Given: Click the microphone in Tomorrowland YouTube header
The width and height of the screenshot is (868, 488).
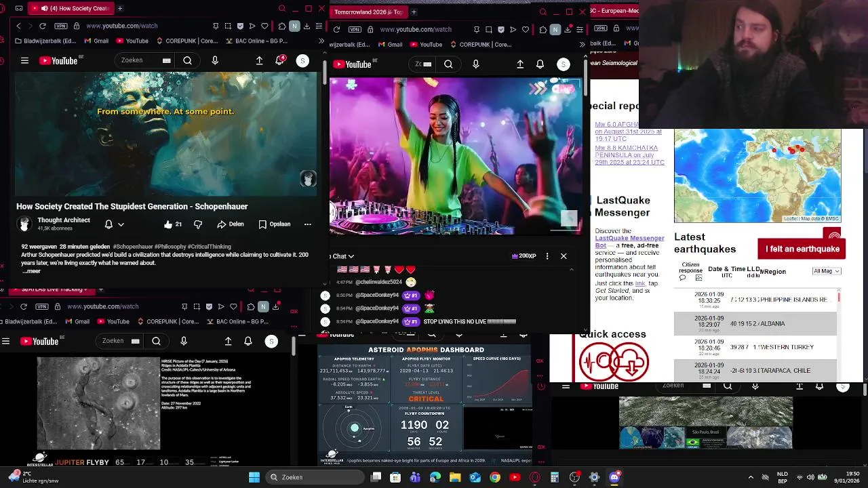Looking at the screenshot, I should [475, 64].
